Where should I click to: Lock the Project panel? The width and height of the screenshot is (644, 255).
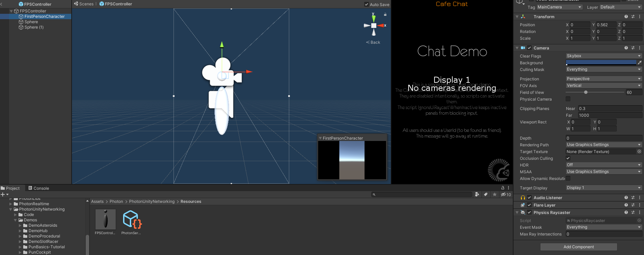[503, 188]
